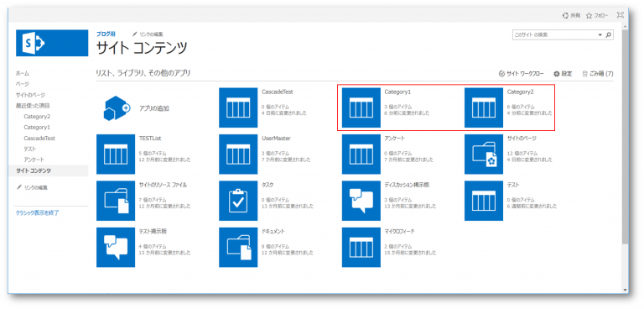Click リンクの編集 next to the title
Viewport: 644px width, 309px height.
click(147, 34)
